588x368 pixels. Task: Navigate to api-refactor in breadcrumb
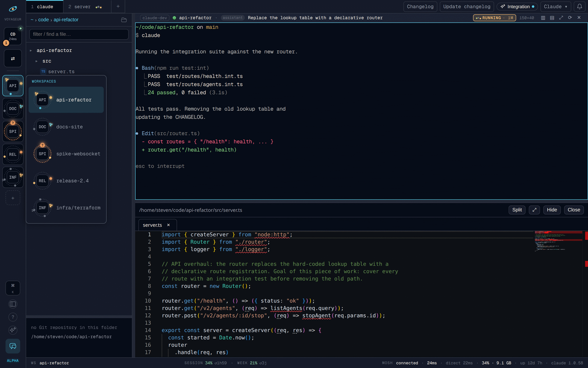tap(66, 20)
